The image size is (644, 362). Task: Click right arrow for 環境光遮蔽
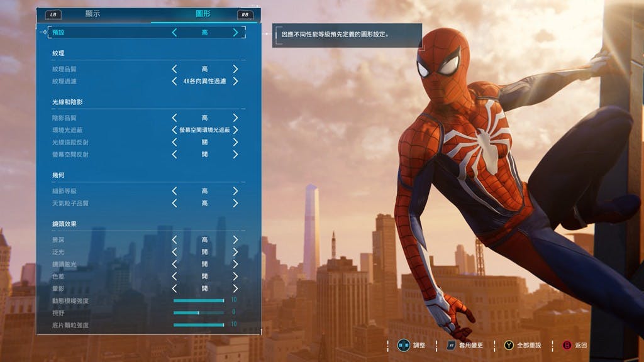[x=235, y=130]
